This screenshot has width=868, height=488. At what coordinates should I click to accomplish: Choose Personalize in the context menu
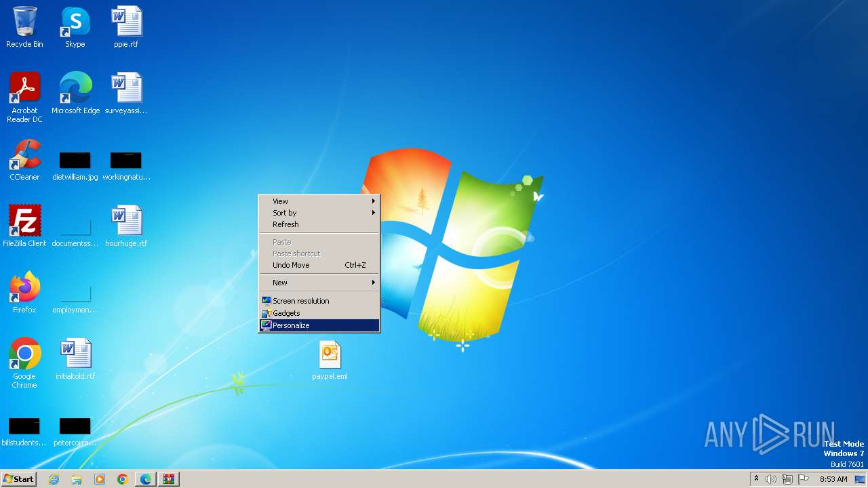click(x=319, y=325)
